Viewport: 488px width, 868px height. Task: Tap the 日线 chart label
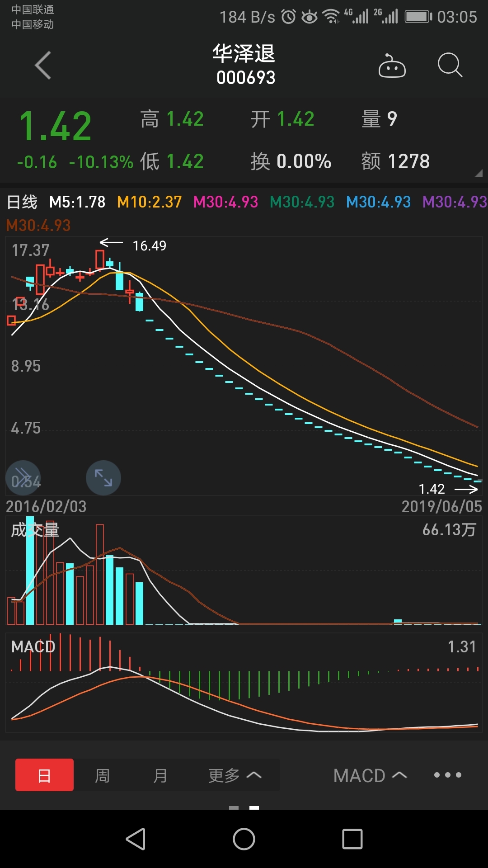click(x=22, y=202)
